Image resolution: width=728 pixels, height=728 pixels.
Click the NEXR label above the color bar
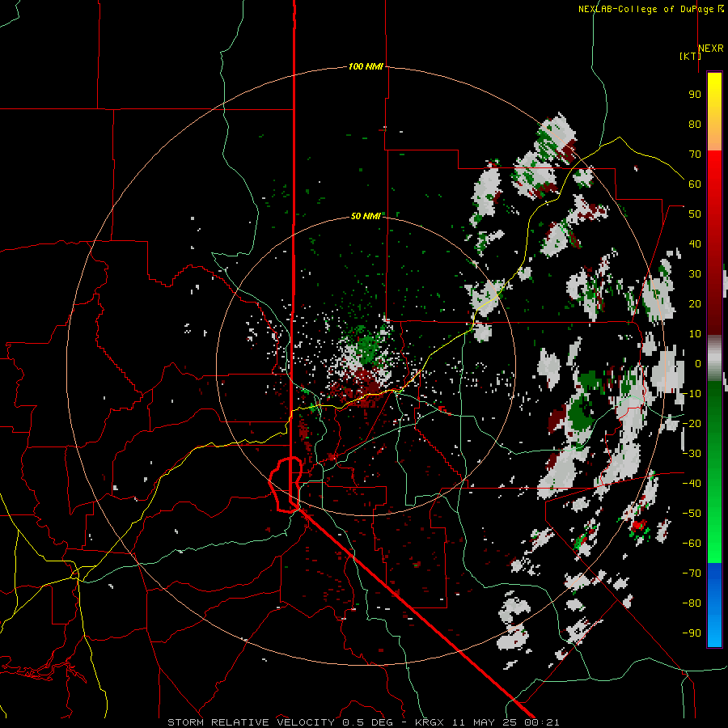(x=711, y=49)
